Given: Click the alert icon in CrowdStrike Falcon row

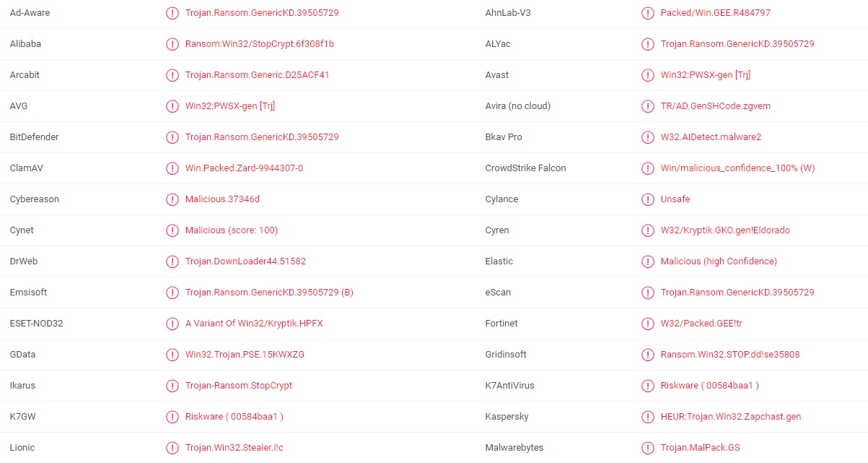Looking at the screenshot, I should coord(647,168).
